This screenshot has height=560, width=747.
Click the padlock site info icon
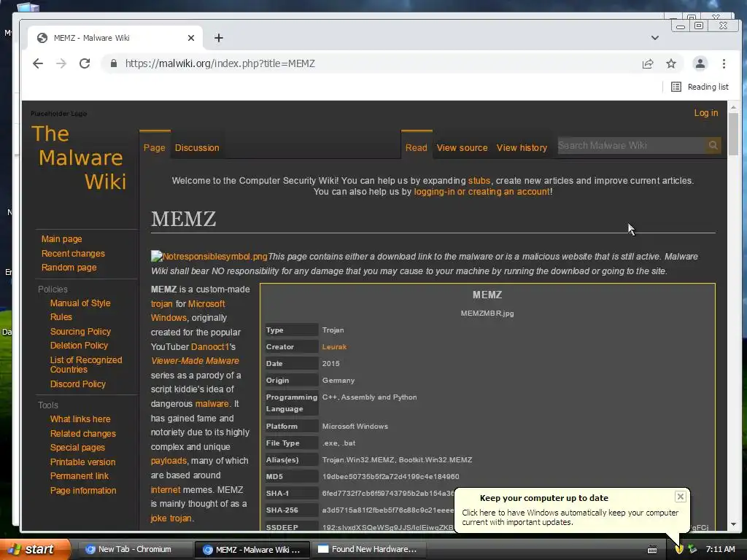(x=113, y=63)
